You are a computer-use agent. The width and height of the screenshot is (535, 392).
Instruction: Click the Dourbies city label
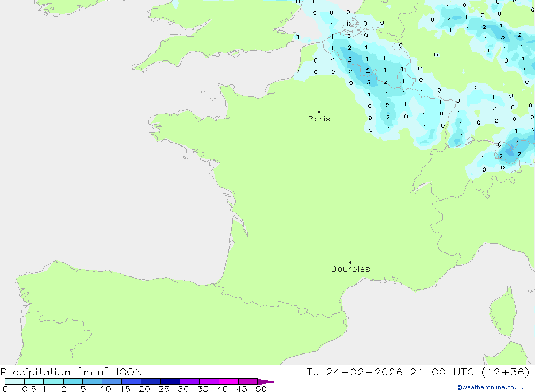pyautogui.click(x=350, y=269)
